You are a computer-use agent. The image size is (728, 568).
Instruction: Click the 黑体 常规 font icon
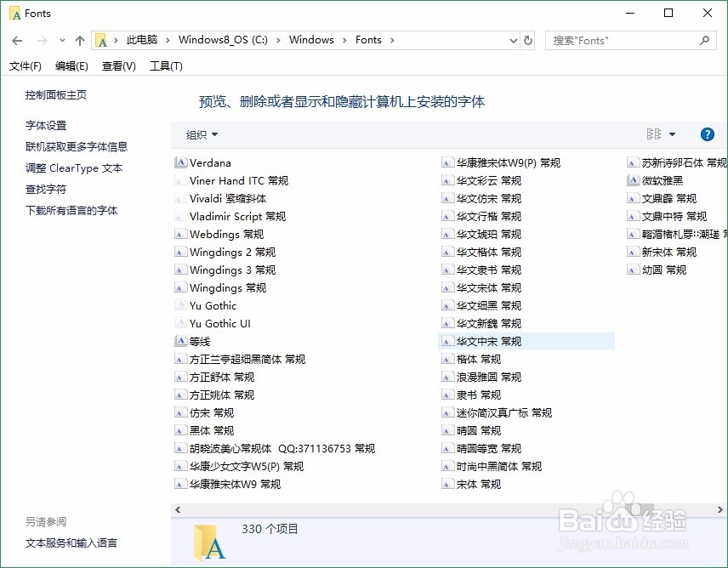[x=180, y=430]
